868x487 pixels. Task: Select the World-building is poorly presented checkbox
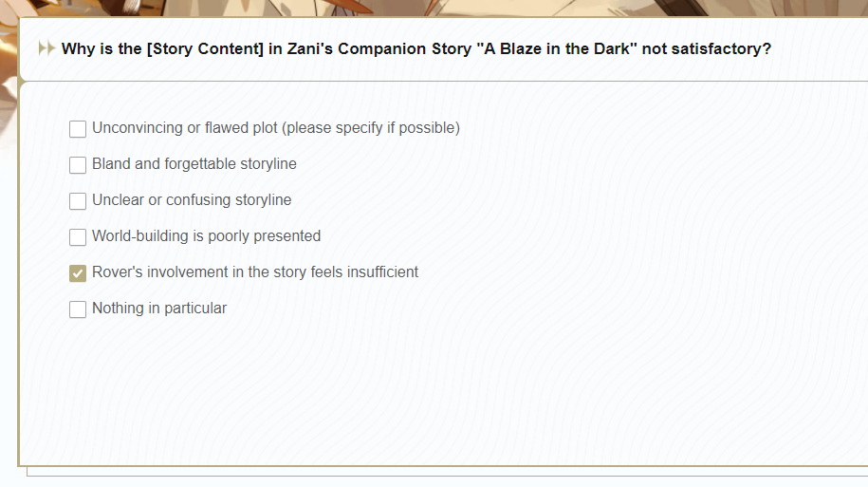point(78,236)
